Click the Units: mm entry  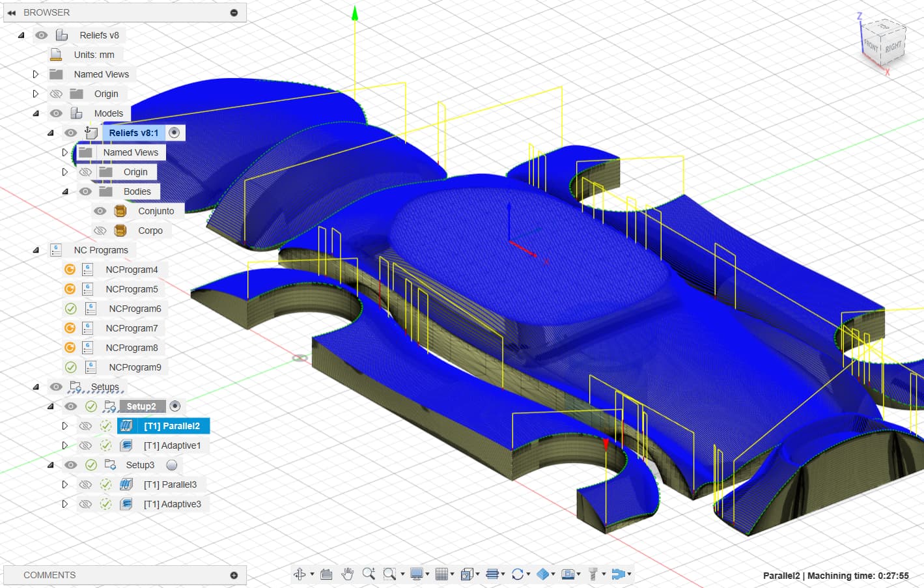(94, 55)
